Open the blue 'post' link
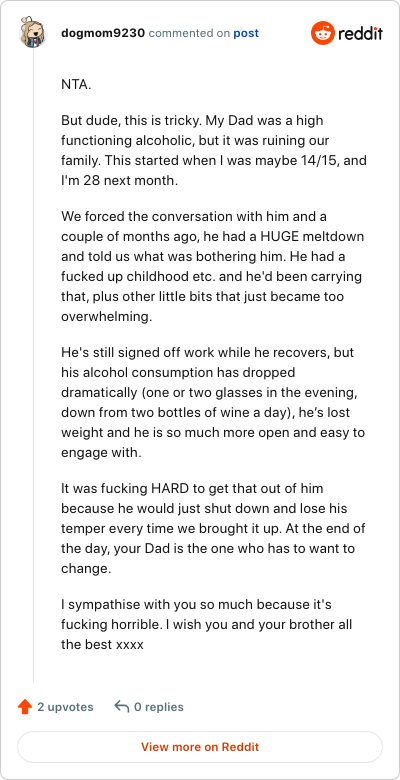 click(x=246, y=33)
